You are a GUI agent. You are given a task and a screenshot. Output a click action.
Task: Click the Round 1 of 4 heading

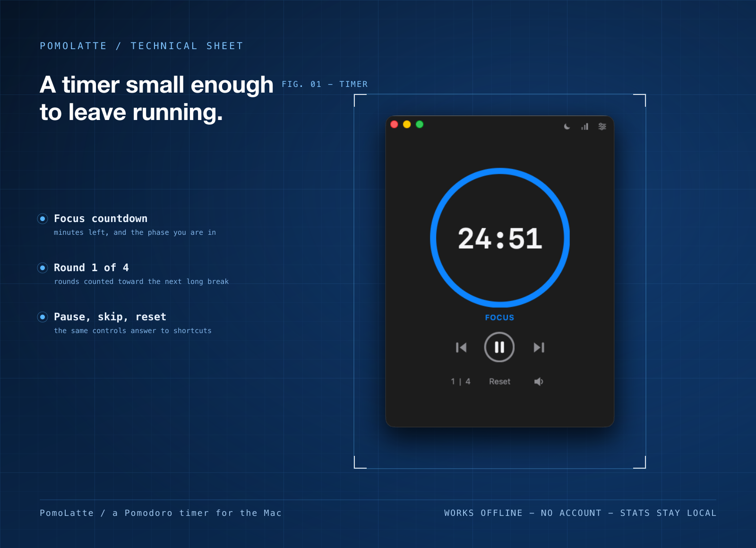tap(91, 268)
